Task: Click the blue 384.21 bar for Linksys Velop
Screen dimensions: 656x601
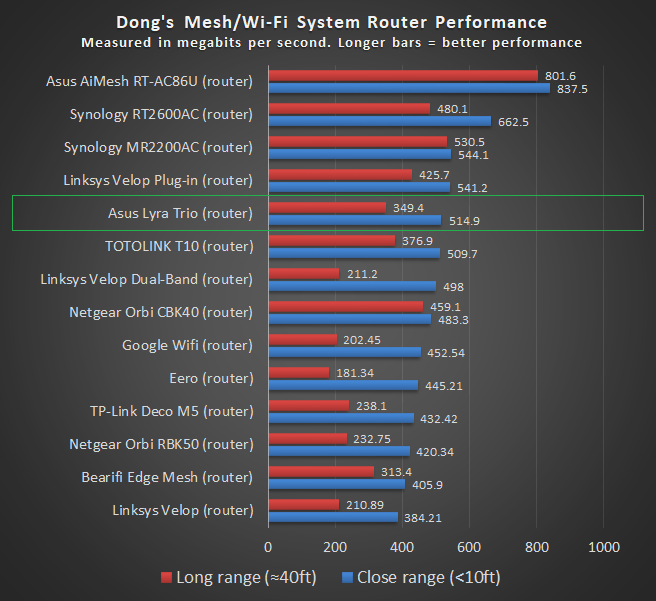Action: click(333, 517)
